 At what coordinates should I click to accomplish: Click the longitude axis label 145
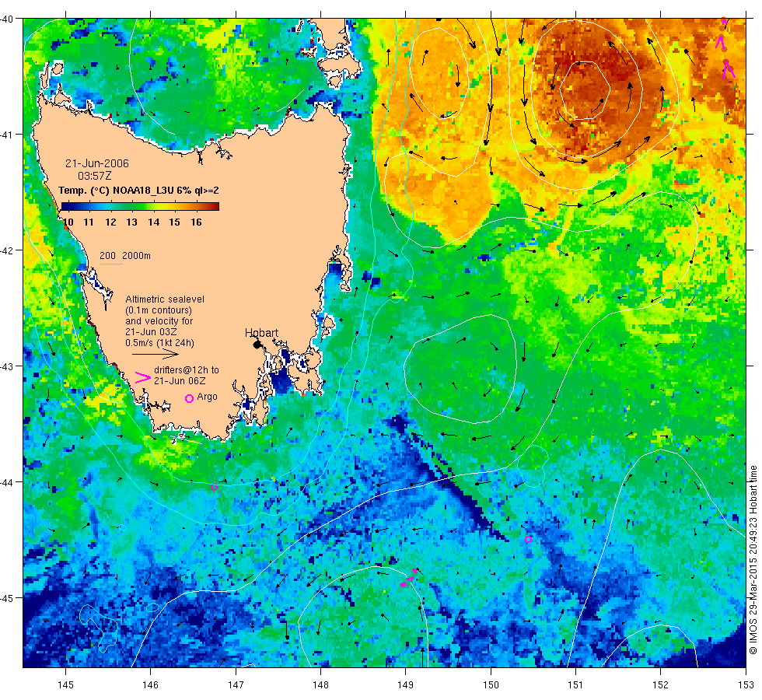click(65, 685)
